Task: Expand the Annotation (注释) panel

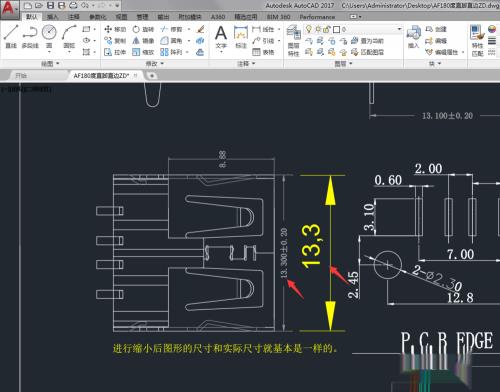Action: coord(246,63)
